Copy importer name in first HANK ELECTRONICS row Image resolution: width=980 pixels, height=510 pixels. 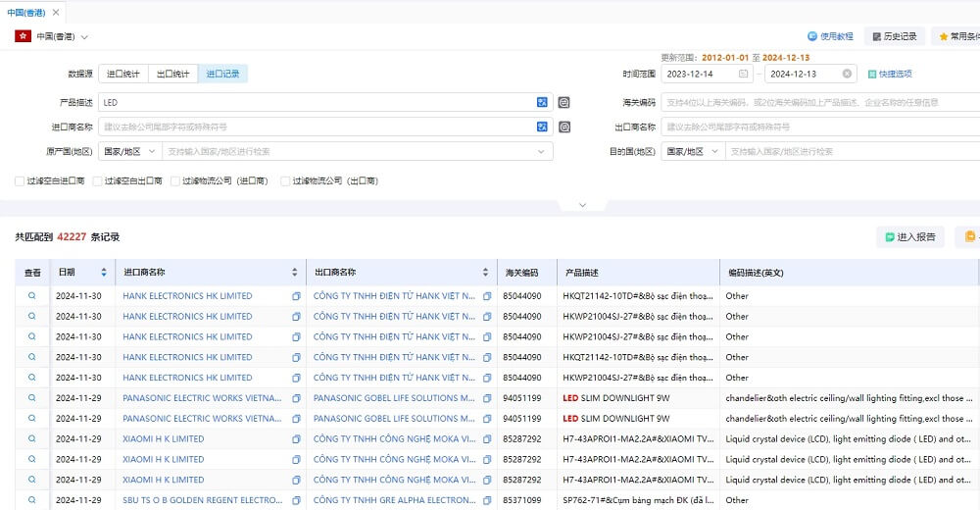pos(296,296)
